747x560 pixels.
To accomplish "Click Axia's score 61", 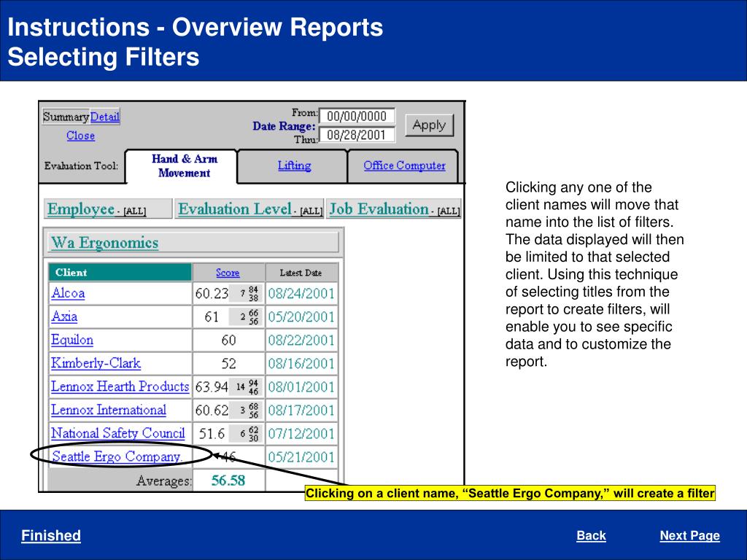I will click(x=212, y=316).
